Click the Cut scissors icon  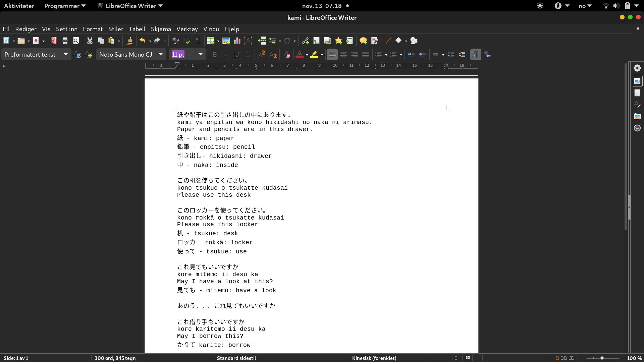90,41
